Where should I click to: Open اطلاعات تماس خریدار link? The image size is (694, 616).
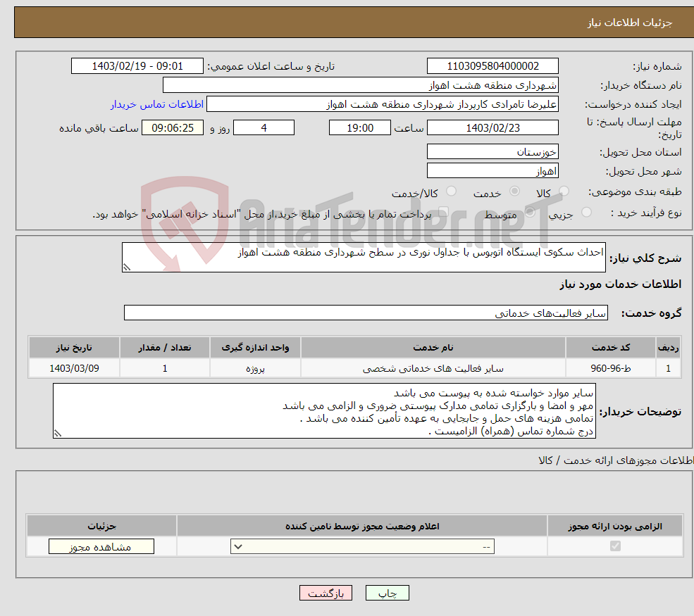pyautogui.click(x=157, y=104)
